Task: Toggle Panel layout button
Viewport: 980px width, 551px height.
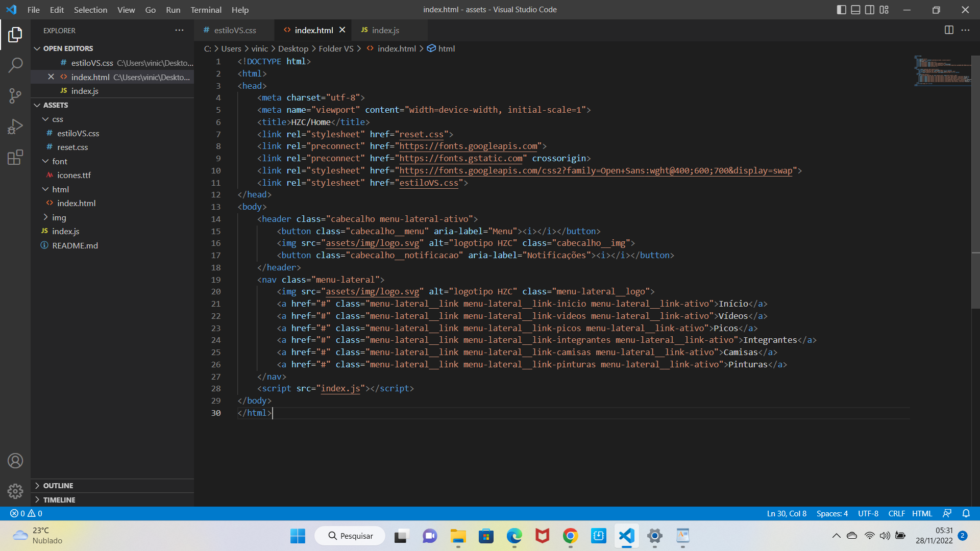Action: click(x=855, y=10)
